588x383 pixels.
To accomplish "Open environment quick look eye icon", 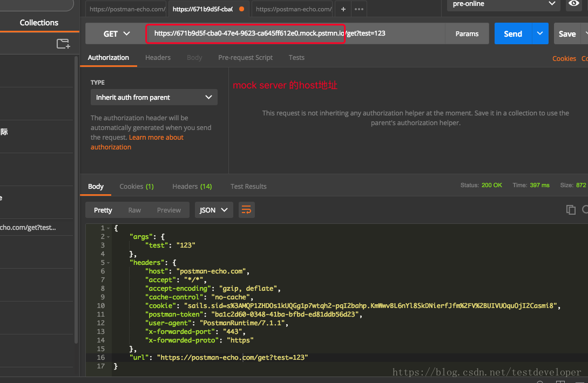I will 573,4.
